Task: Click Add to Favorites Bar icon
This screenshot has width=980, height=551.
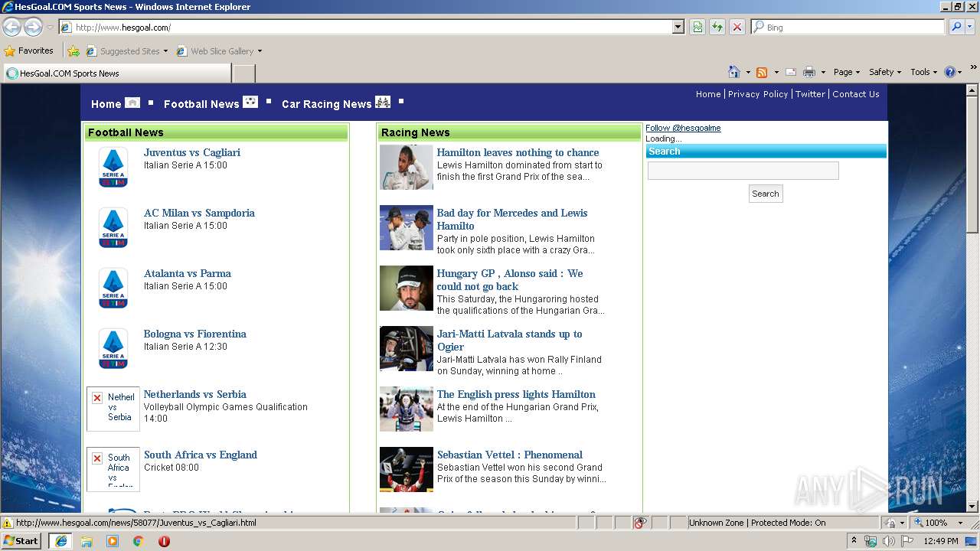Action: (x=73, y=51)
